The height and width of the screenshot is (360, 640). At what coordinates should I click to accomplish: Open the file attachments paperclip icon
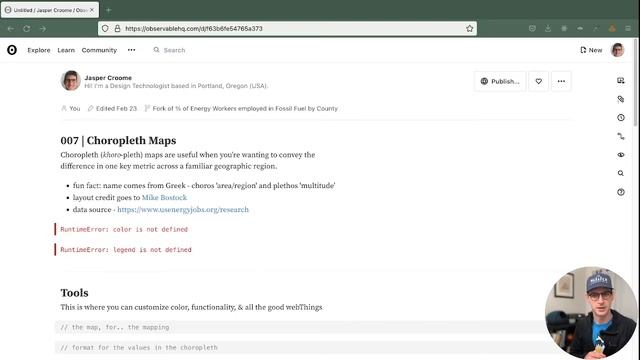click(x=621, y=99)
